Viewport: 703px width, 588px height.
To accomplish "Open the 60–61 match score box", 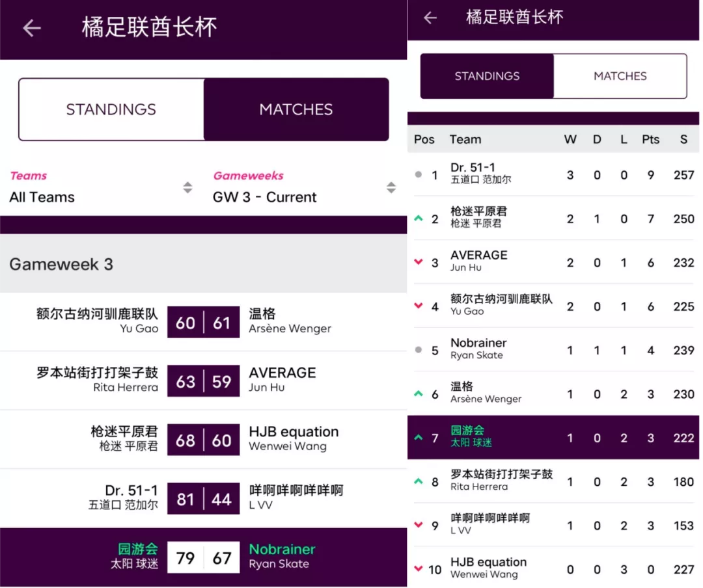I will pyautogui.click(x=203, y=323).
